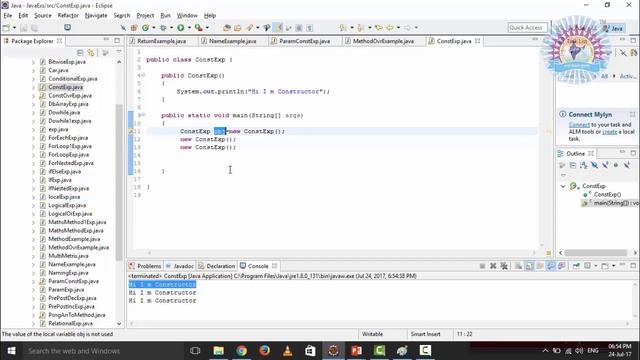Open the Debug button dropdown arrow
This screenshot has height=360, width=640.
171,28
